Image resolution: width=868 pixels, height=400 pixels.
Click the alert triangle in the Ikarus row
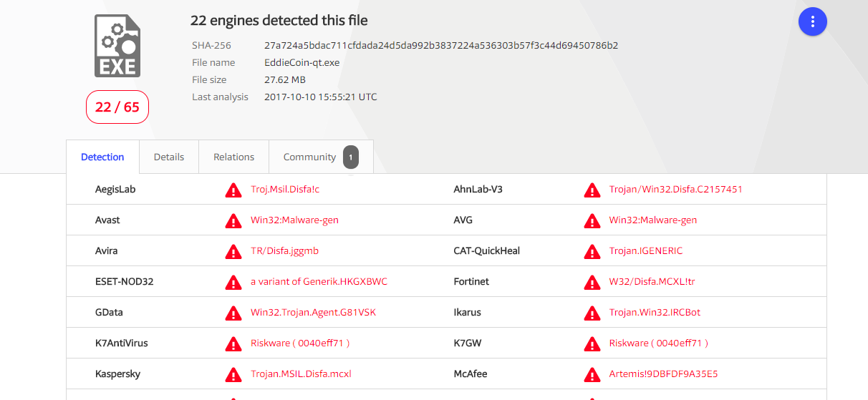592,313
